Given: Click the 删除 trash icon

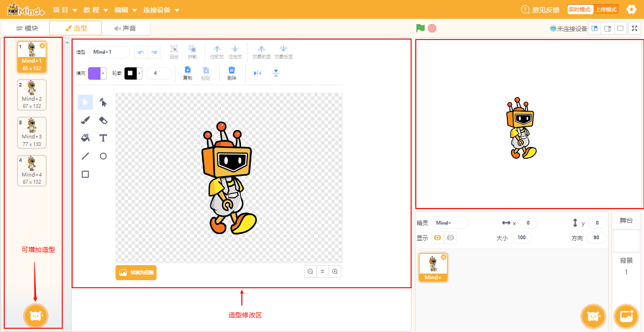Looking at the screenshot, I should point(231,70).
